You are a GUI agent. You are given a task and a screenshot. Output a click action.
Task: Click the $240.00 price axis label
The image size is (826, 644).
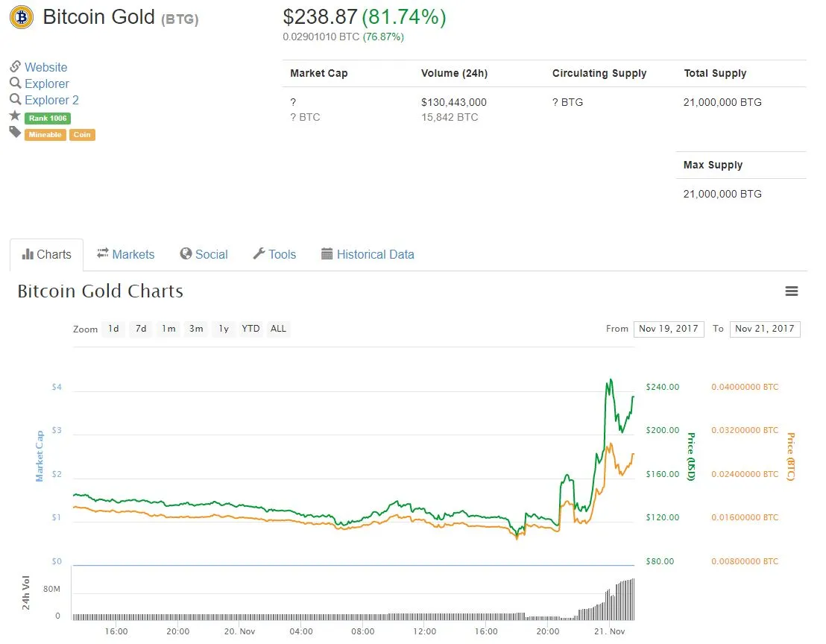662,387
